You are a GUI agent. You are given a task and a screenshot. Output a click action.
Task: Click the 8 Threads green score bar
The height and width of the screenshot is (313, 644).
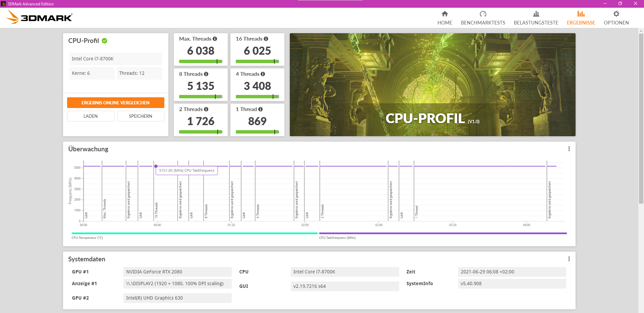coord(201,97)
